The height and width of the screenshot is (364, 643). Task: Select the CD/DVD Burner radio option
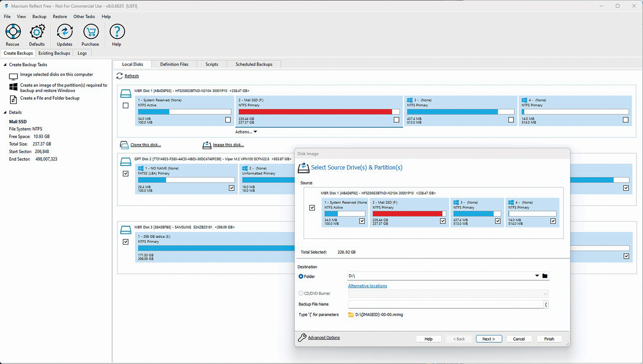[301, 293]
